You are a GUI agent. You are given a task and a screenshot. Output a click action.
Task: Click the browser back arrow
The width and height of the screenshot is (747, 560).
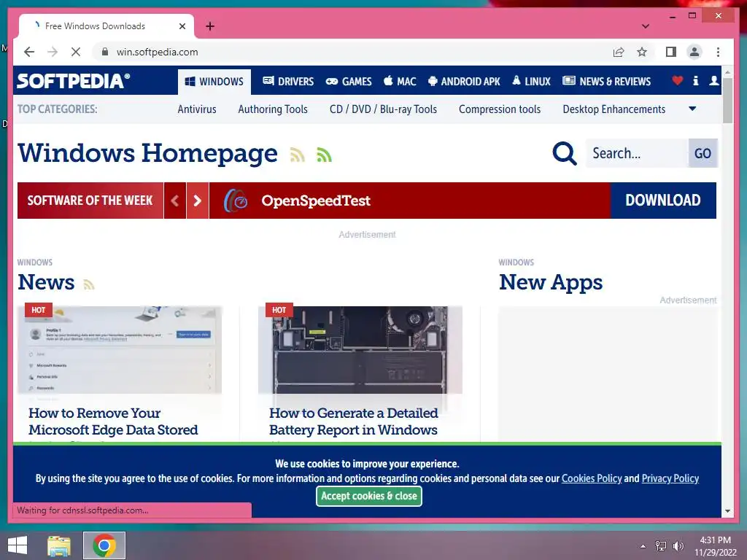(29, 52)
